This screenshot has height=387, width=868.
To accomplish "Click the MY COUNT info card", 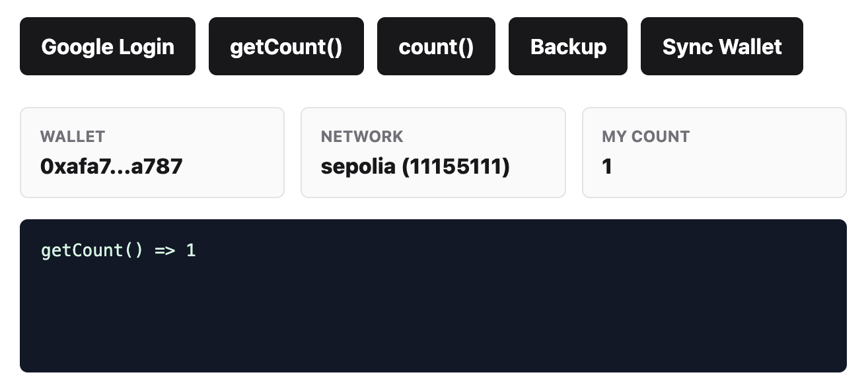I will point(714,153).
